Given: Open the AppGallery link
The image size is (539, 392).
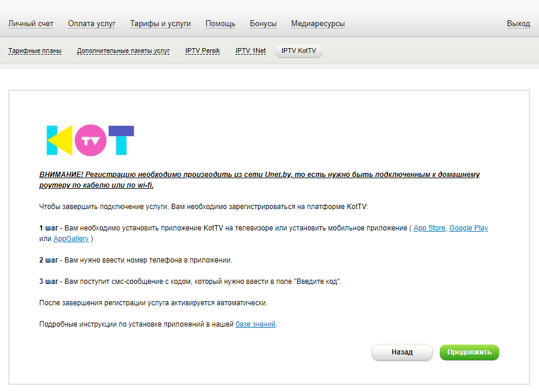Looking at the screenshot, I should pyautogui.click(x=71, y=239).
